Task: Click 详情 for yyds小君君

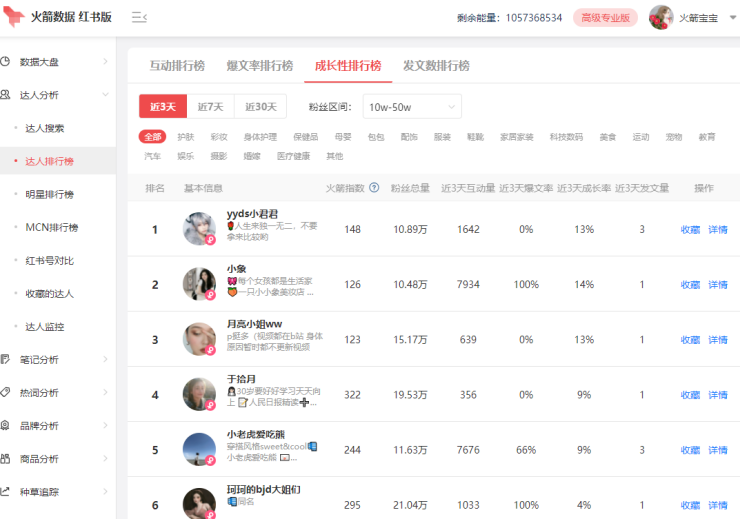Action: tap(718, 229)
